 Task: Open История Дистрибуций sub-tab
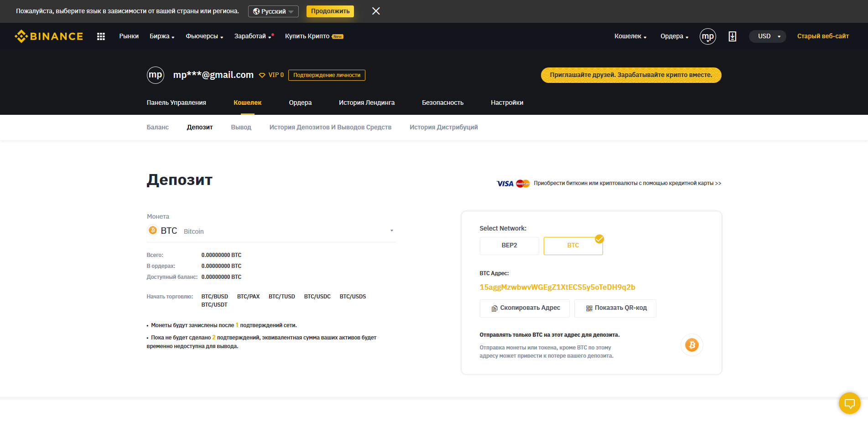tap(443, 128)
